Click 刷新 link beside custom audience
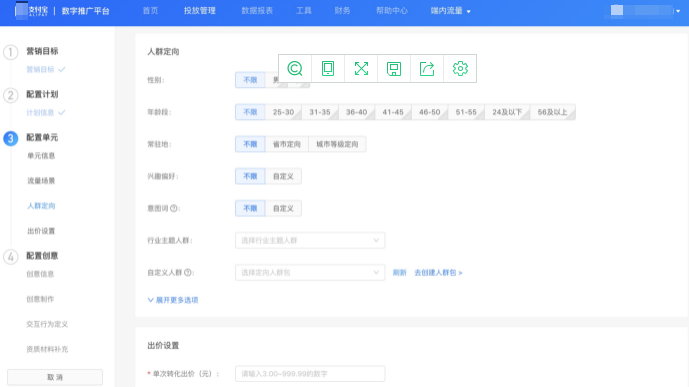 click(x=399, y=273)
